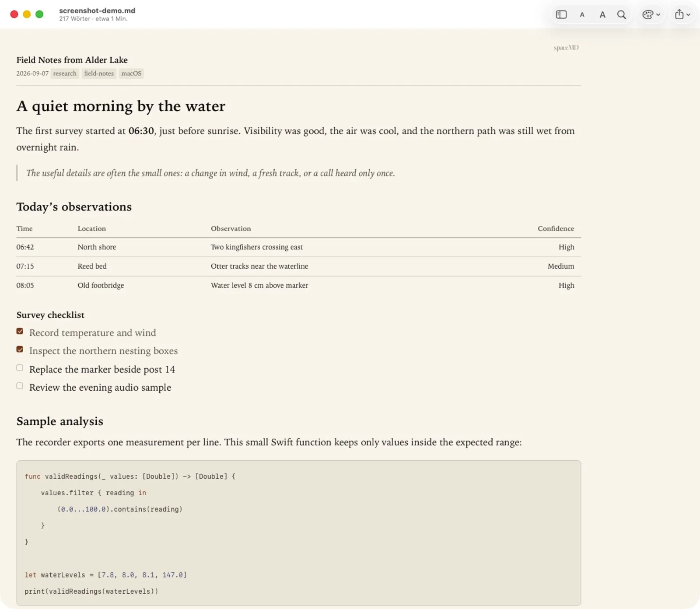Check Replace the marker beside post 14

pyautogui.click(x=20, y=367)
